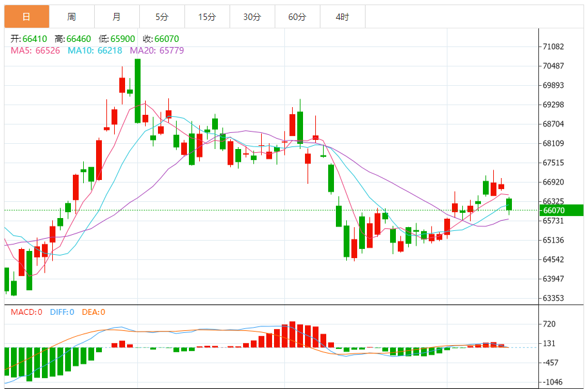Click the 68704 price axis label
588x389 pixels.
tap(553, 124)
